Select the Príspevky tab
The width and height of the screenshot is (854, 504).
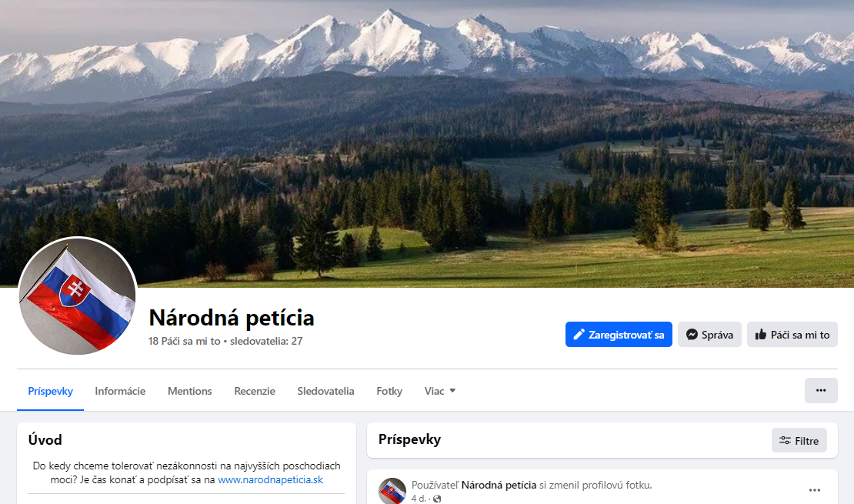click(x=50, y=391)
